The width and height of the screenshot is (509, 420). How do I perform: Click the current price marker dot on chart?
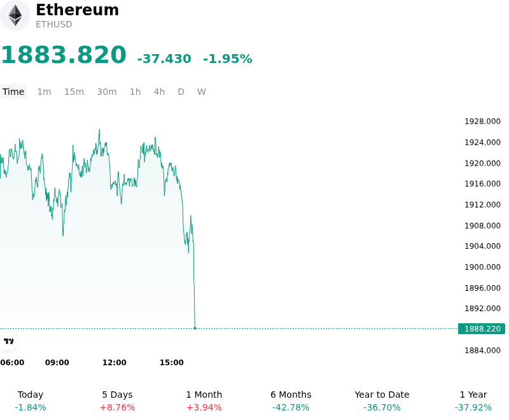point(195,328)
